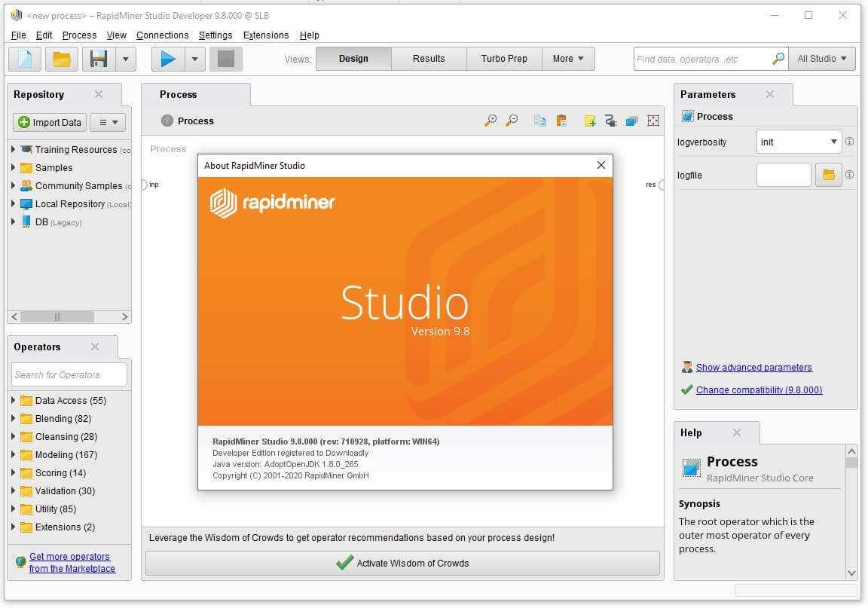This screenshot has width=868, height=608.
Task: Select the Zoom In magnifier in the Process panel
Action: (491, 120)
